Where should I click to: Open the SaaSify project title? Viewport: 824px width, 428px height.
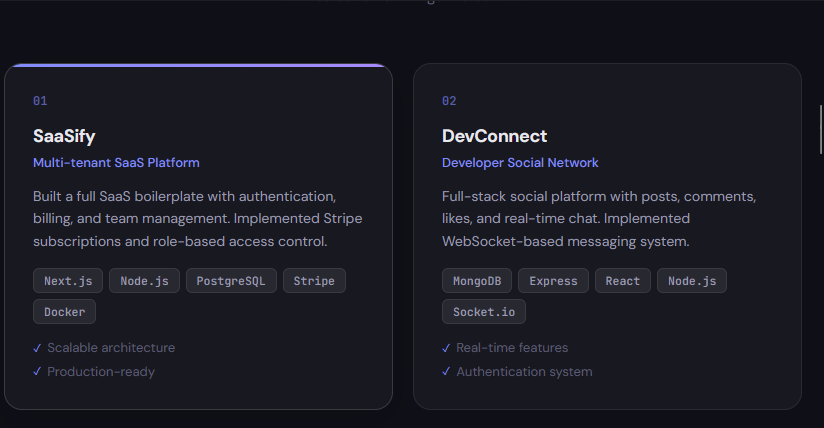64,136
